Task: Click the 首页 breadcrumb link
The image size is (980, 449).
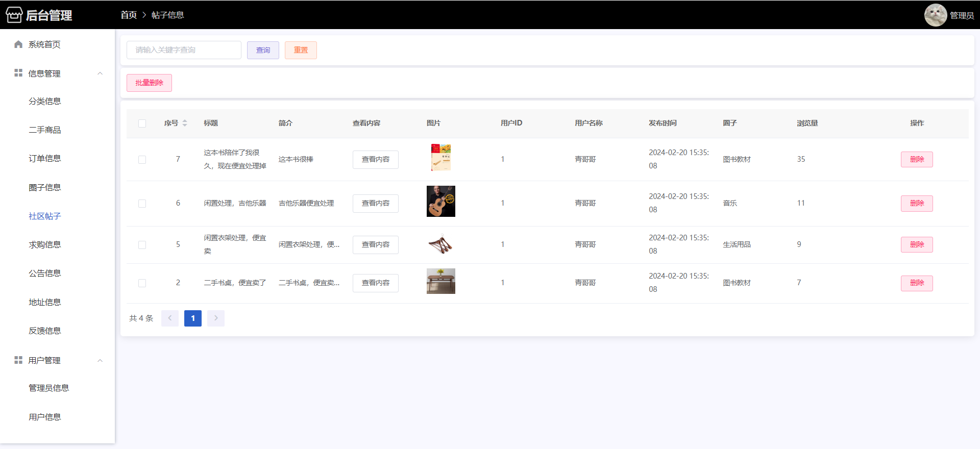Action: [129, 15]
